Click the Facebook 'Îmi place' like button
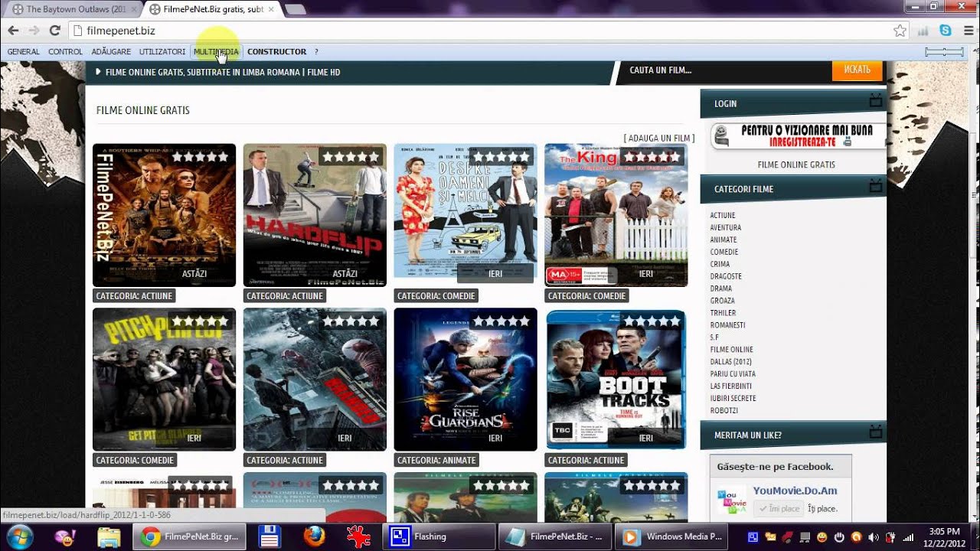 tap(778, 509)
